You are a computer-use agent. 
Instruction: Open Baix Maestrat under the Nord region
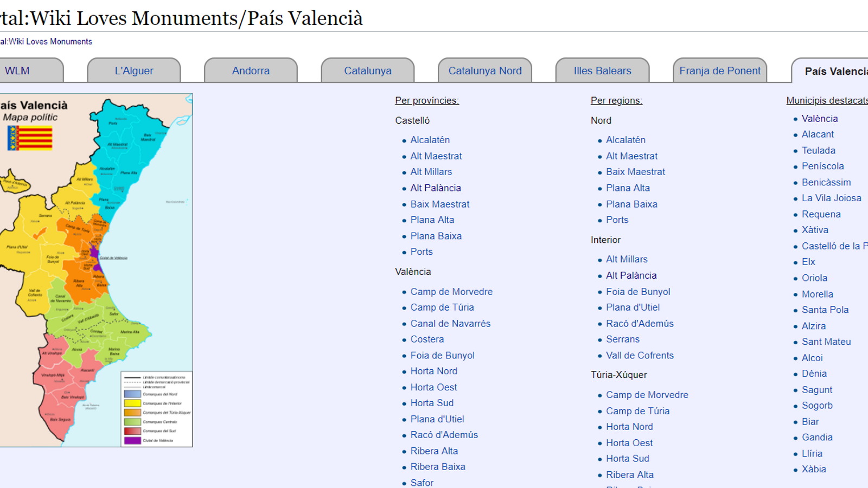coord(635,172)
